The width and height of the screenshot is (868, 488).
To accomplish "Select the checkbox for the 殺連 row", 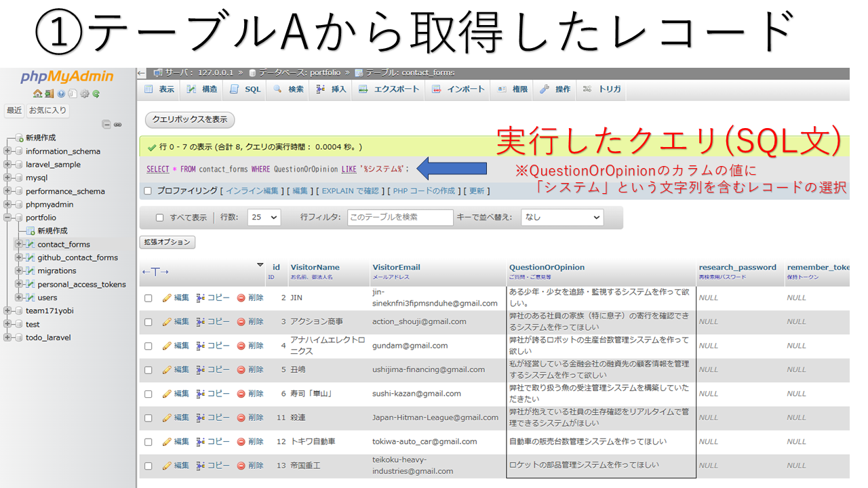I will click(149, 418).
